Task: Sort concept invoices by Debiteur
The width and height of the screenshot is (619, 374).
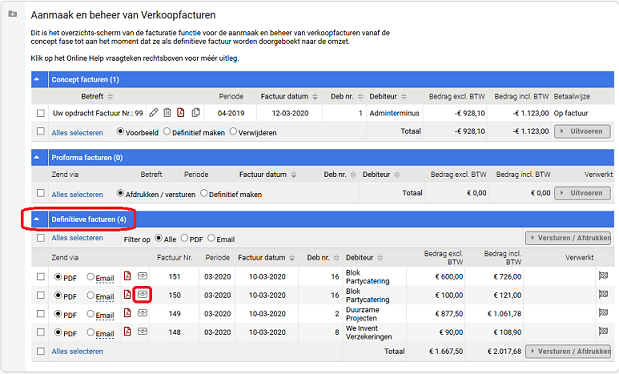Action: 404,97
